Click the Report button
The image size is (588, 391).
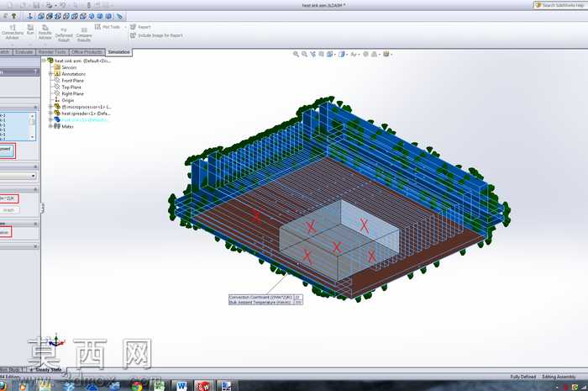140,27
